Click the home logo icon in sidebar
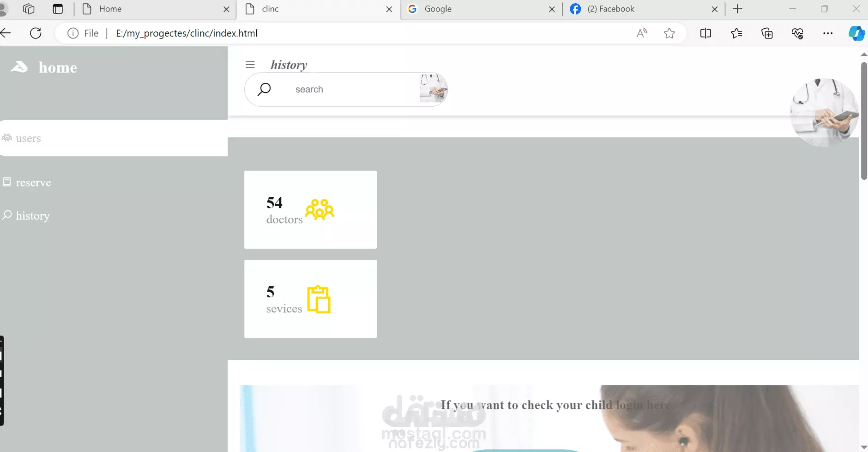 coord(19,67)
